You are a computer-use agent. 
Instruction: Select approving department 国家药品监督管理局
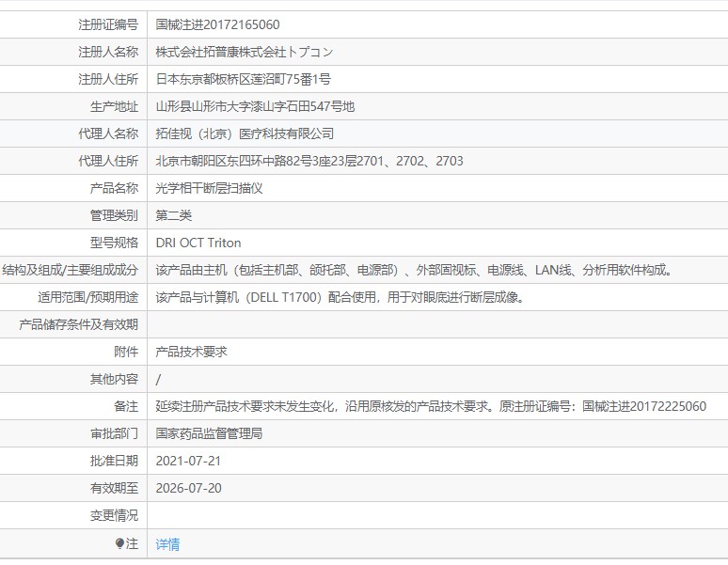pyautogui.click(x=209, y=433)
